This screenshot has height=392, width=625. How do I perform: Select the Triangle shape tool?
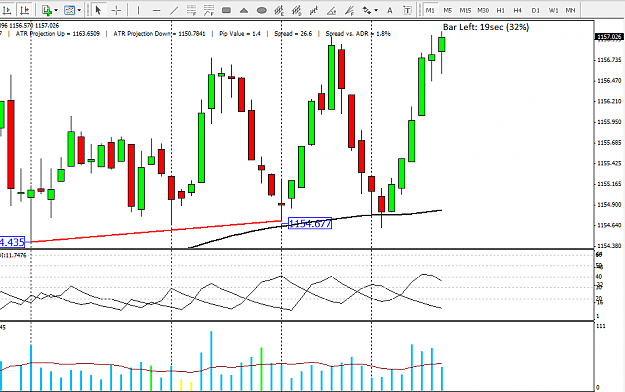244,10
